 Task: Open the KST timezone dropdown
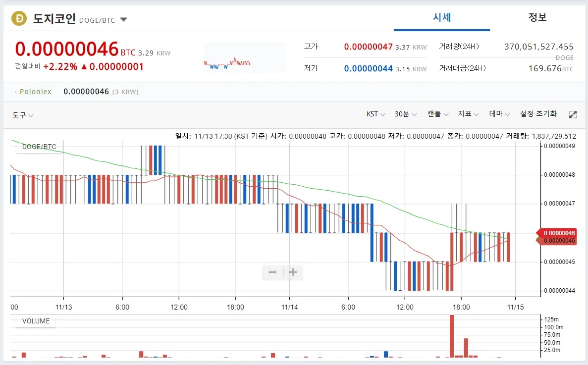pos(376,114)
